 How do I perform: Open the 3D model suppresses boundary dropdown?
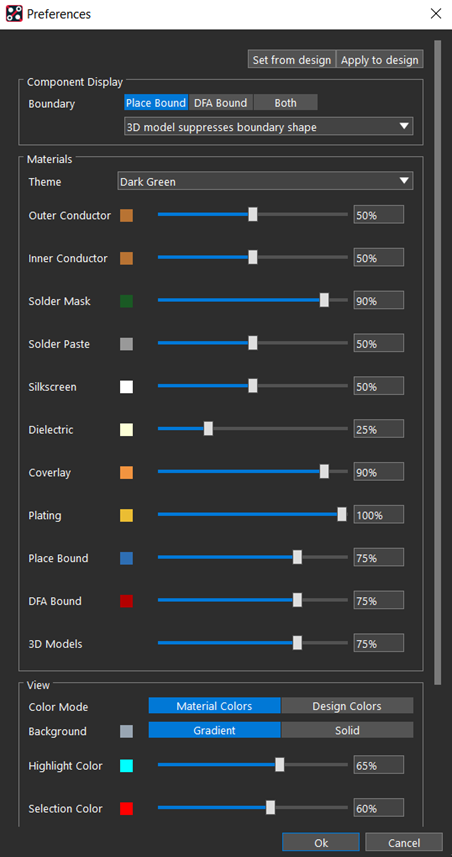pyautogui.click(x=268, y=126)
